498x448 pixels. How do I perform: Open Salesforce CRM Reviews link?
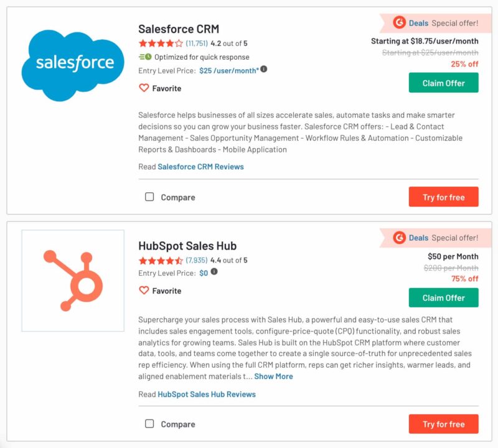[200, 167]
